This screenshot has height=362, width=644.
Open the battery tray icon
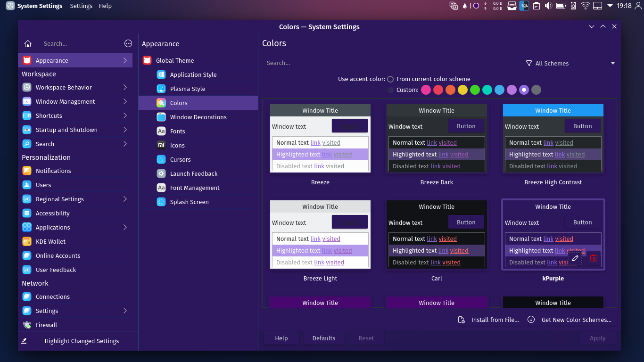tap(561, 6)
